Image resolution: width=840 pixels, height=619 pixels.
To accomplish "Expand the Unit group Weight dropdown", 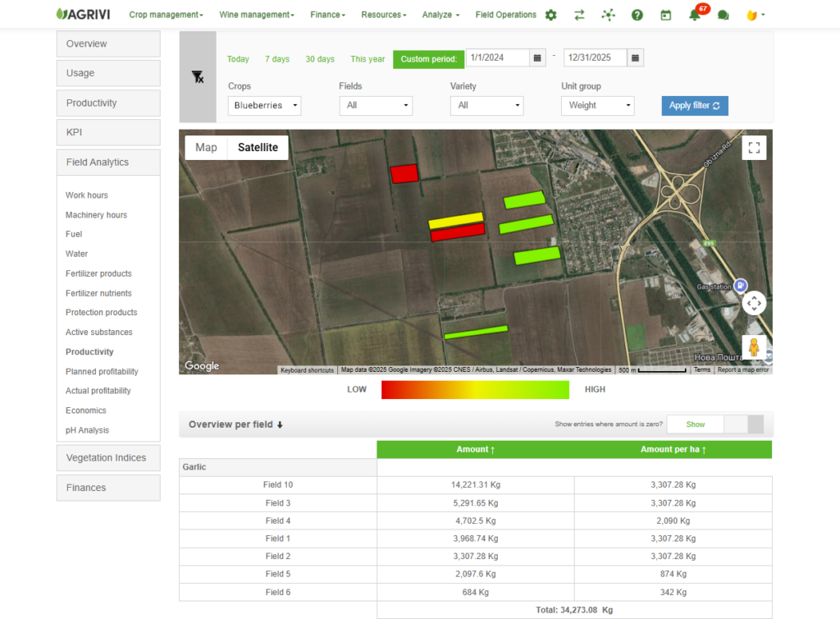I will pyautogui.click(x=597, y=105).
